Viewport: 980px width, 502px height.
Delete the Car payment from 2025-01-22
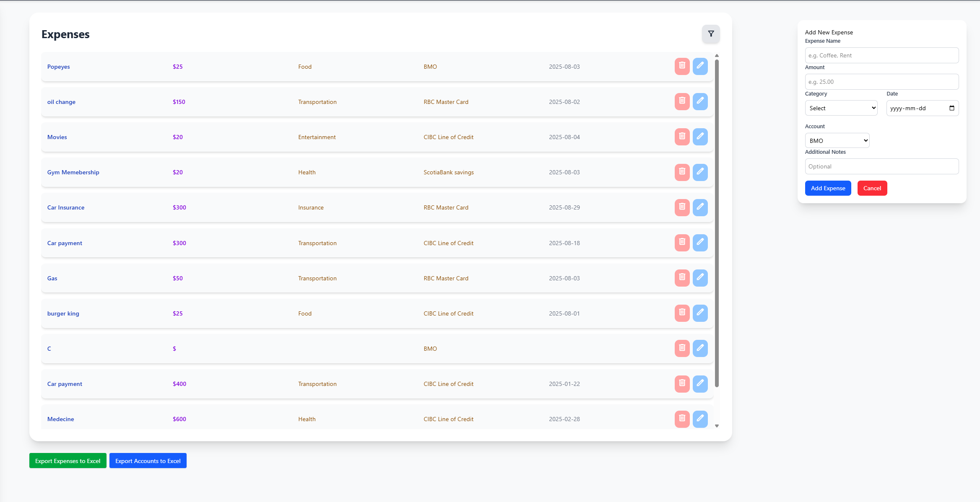click(x=682, y=383)
